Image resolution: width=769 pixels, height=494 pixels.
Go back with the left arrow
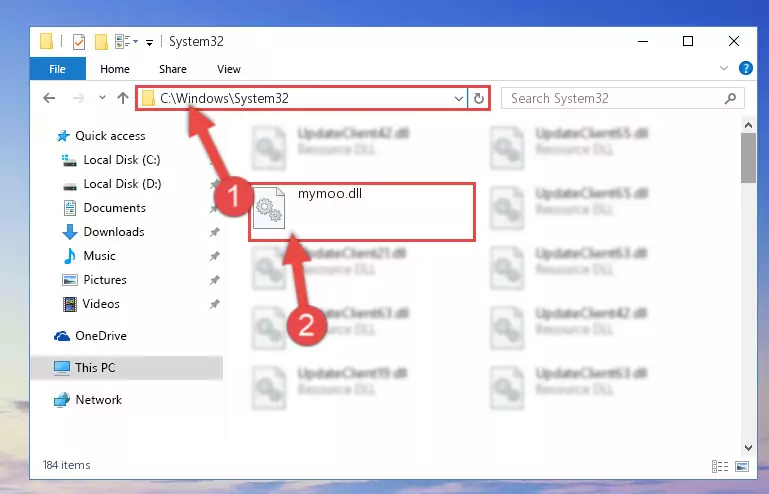(x=49, y=98)
